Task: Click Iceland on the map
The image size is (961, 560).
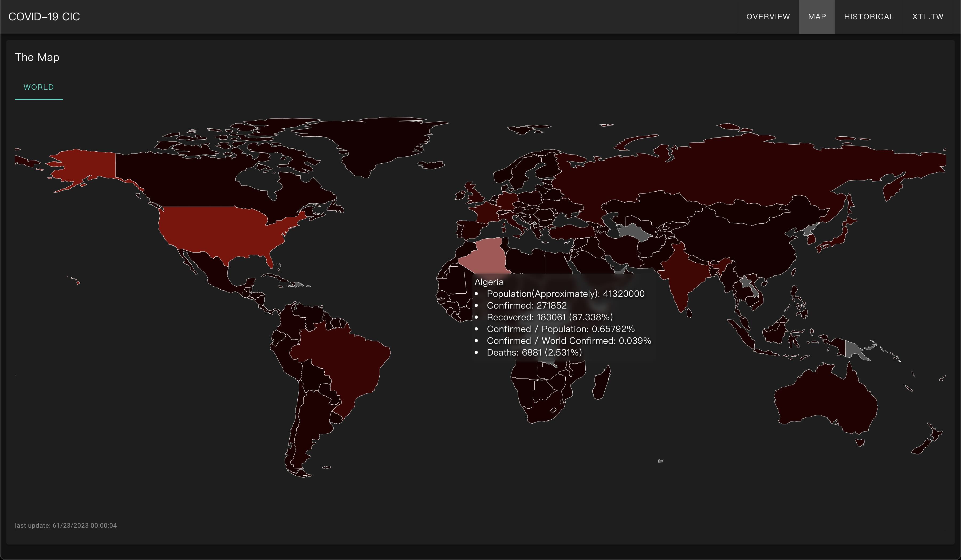Action: 432,165
